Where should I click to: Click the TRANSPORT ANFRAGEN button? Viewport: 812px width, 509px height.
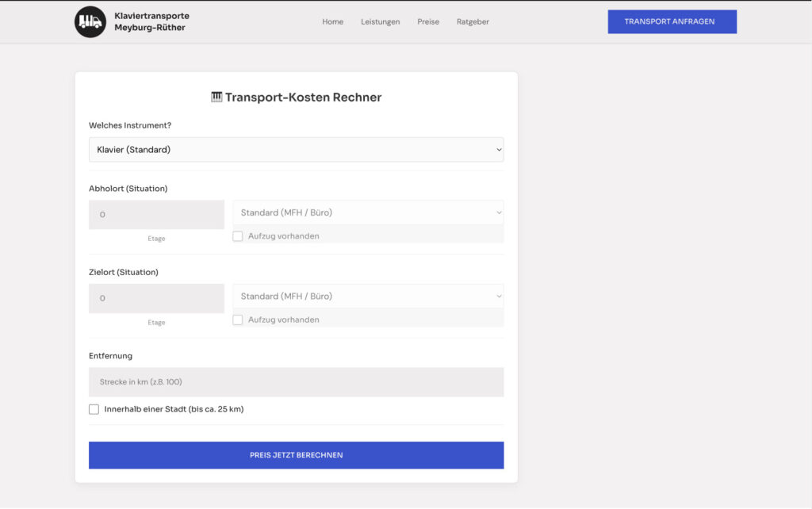point(672,21)
